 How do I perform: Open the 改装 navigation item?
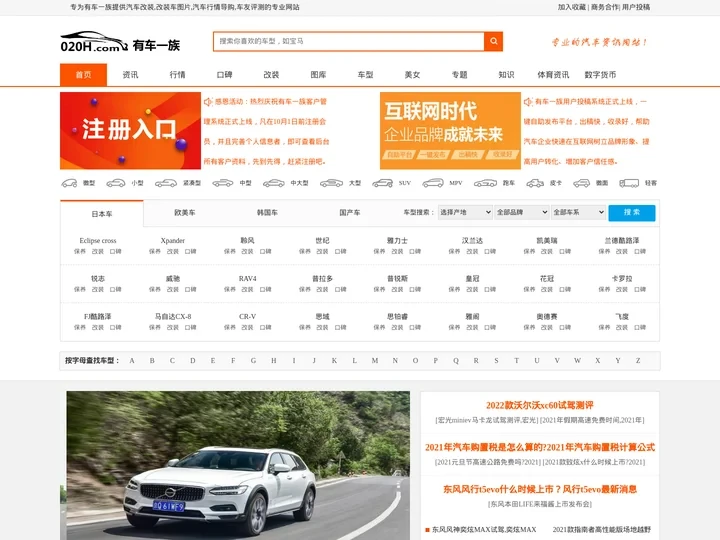tap(271, 75)
